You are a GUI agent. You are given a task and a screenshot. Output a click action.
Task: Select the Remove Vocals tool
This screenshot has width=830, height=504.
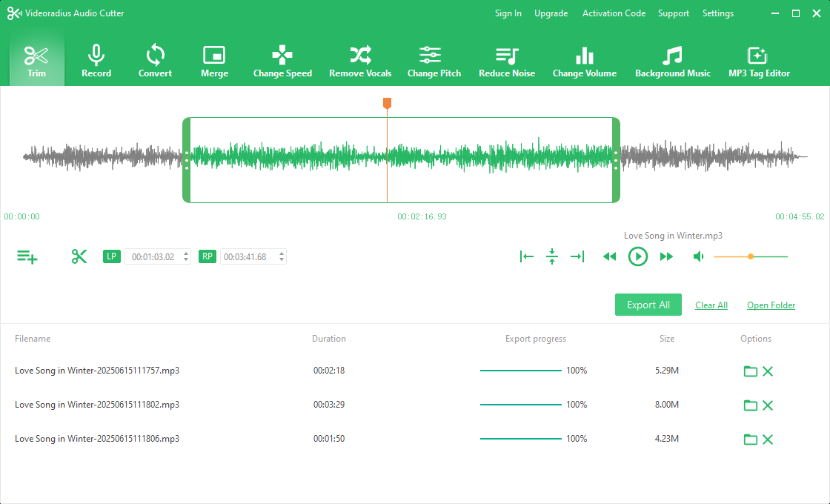click(x=360, y=61)
